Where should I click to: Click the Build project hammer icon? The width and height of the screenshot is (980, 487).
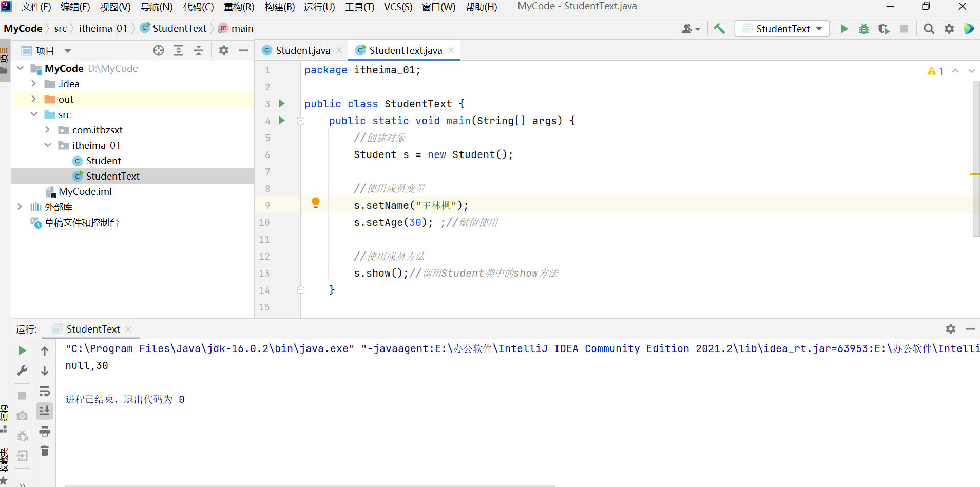719,29
